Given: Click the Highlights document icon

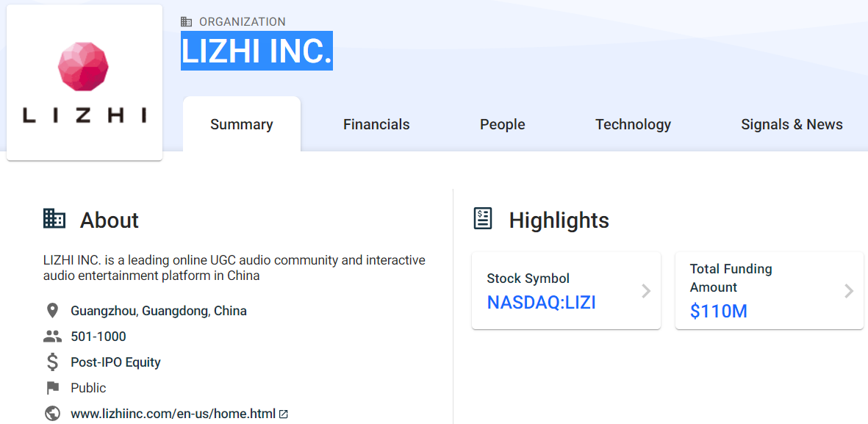Looking at the screenshot, I should (x=483, y=219).
